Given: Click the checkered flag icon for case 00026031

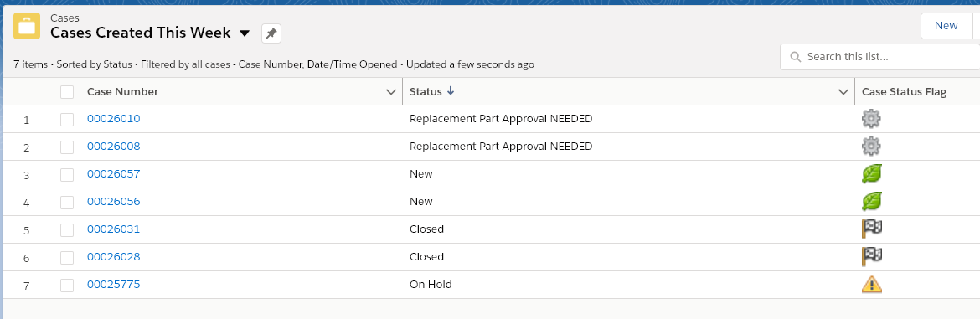Looking at the screenshot, I should pyautogui.click(x=871, y=229).
